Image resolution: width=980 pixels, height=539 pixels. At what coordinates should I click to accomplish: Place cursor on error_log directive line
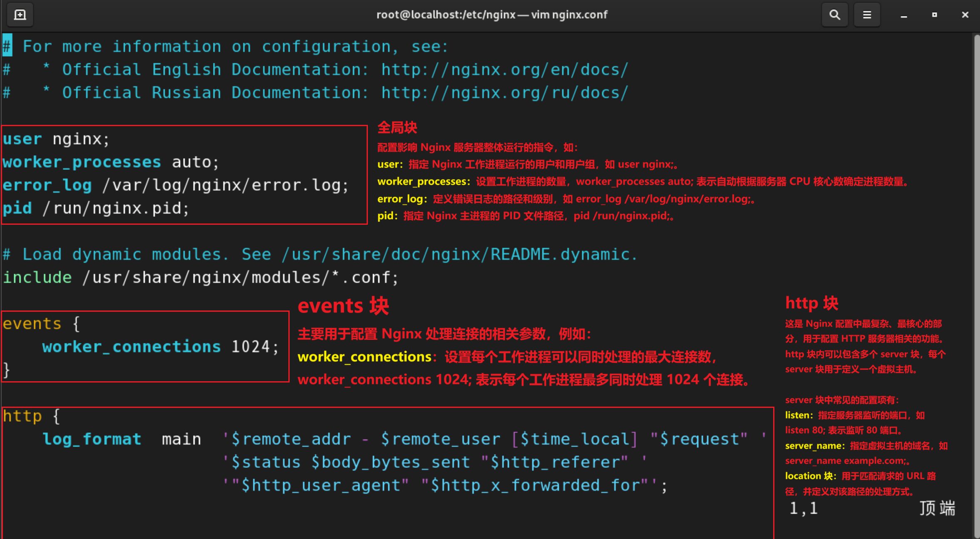point(47,185)
